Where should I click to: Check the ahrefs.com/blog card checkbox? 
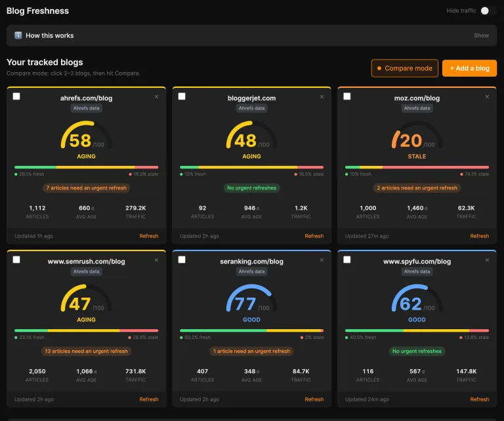coord(16,96)
